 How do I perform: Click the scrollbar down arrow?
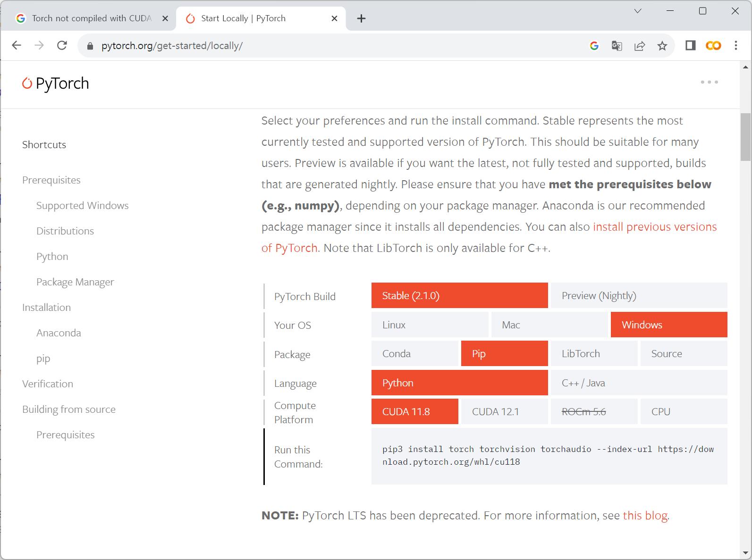tap(745, 553)
